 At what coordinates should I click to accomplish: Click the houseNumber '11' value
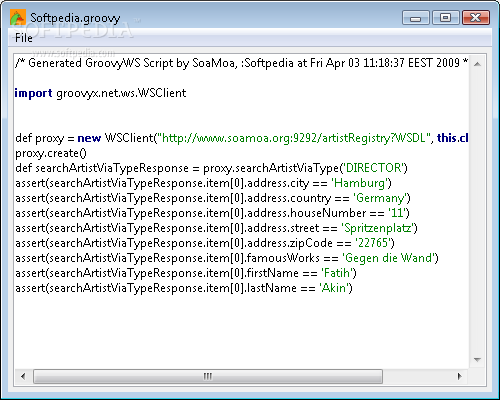[x=397, y=213]
